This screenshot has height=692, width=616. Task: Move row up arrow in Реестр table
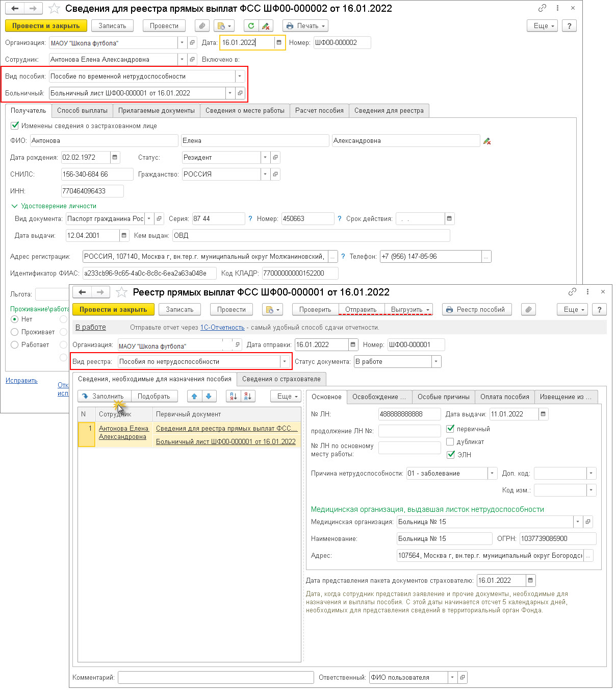[x=194, y=396]
